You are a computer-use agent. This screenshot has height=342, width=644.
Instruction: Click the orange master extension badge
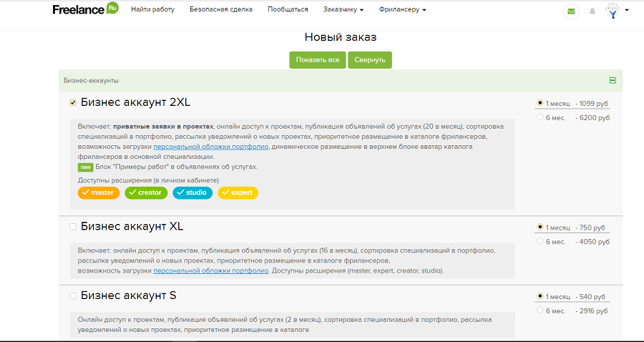pos(99,192)
